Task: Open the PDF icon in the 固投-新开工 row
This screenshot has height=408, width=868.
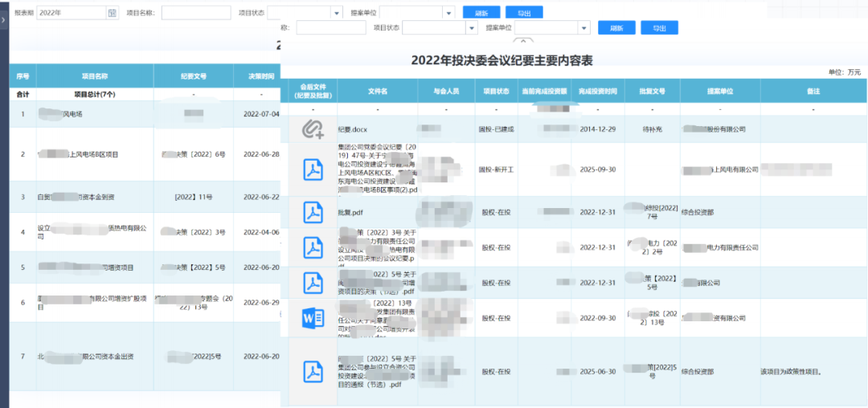Action: (313, 169)
